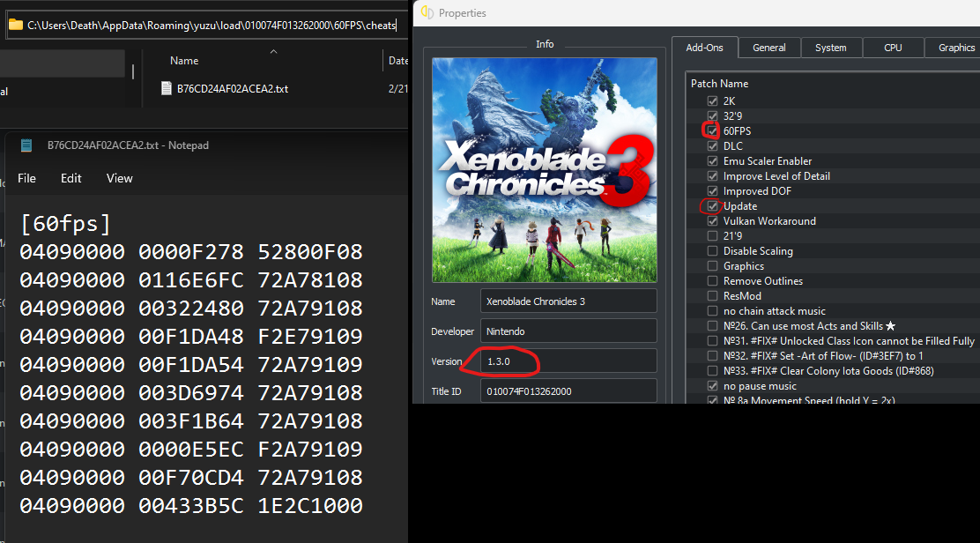Click the line containing 003F1B64 in Notepad
This screenshot has height=543, width=980.
tap(191, 421)
